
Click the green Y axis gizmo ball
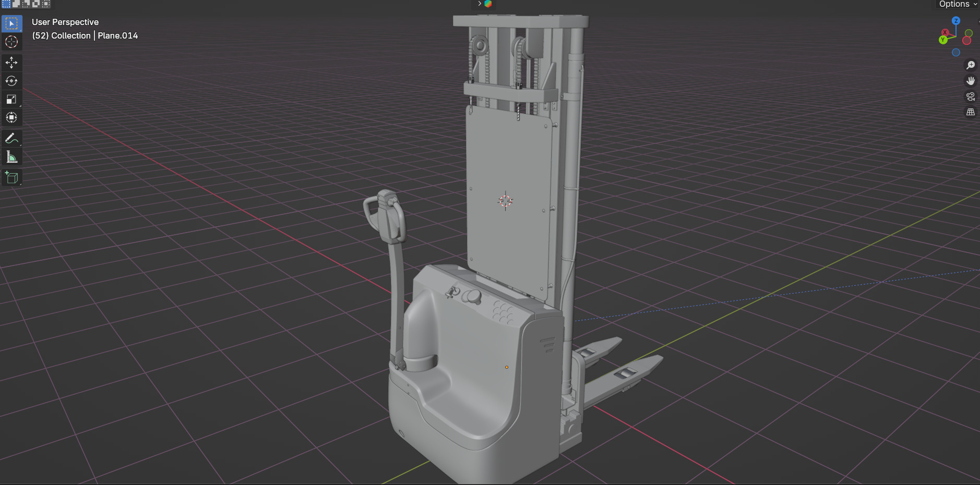pyautogui.click(x=943, y=40)
